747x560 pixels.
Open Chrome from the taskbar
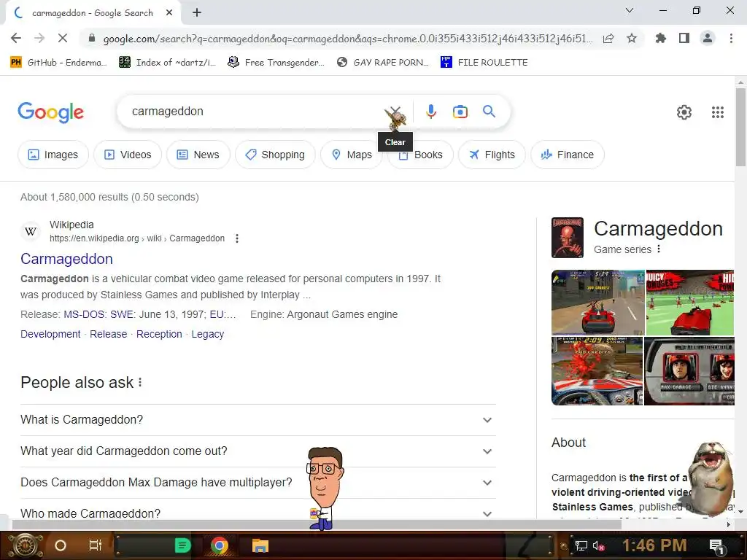(x=219, y=545)
